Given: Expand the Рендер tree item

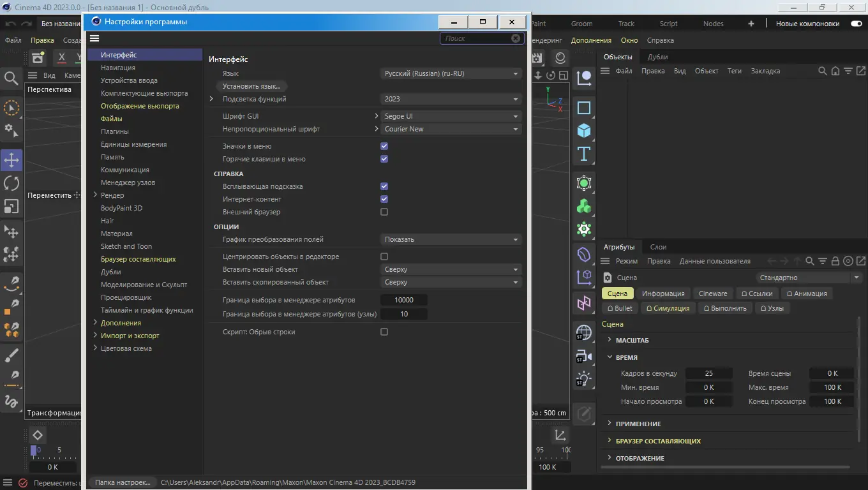Looking at the screenshot, I should point(95,195).
